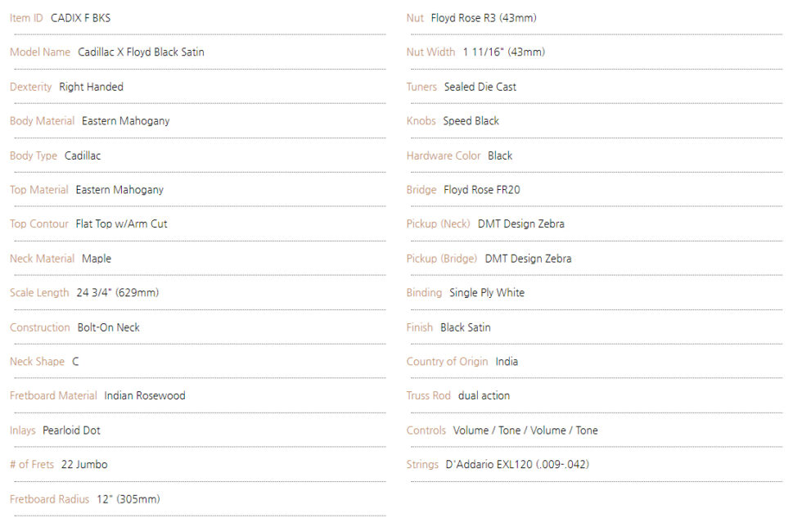Click the Nut Floyd Rose R3 (43mm) value
Image resolution: width=802 pixels, height=532 pixels.
point(484,18)
